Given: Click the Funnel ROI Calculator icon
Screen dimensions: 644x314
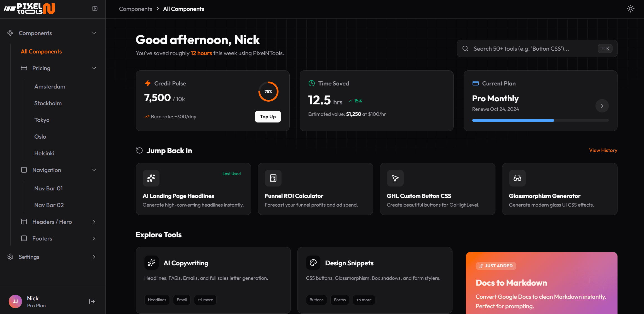Looking at the screenshot, I should coord(273,178).
